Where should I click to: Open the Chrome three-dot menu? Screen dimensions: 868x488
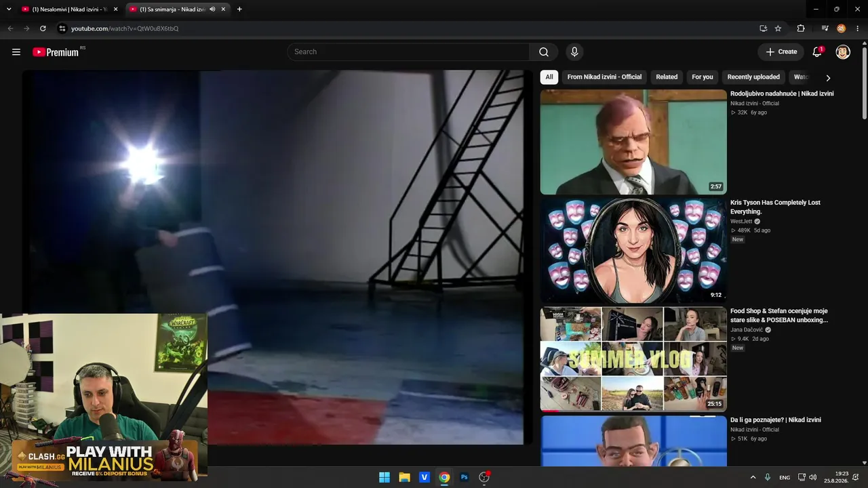coord(858,28)
